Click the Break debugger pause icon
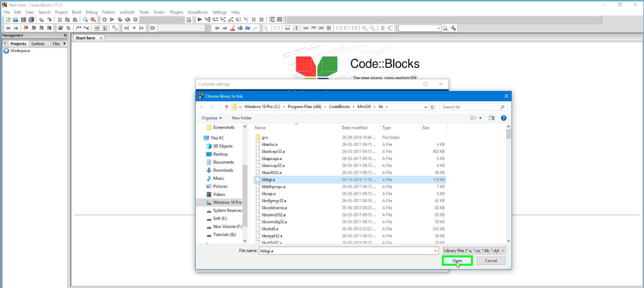Screen dimensions: 644x288 pyautogui.click(x=254, y=19)
